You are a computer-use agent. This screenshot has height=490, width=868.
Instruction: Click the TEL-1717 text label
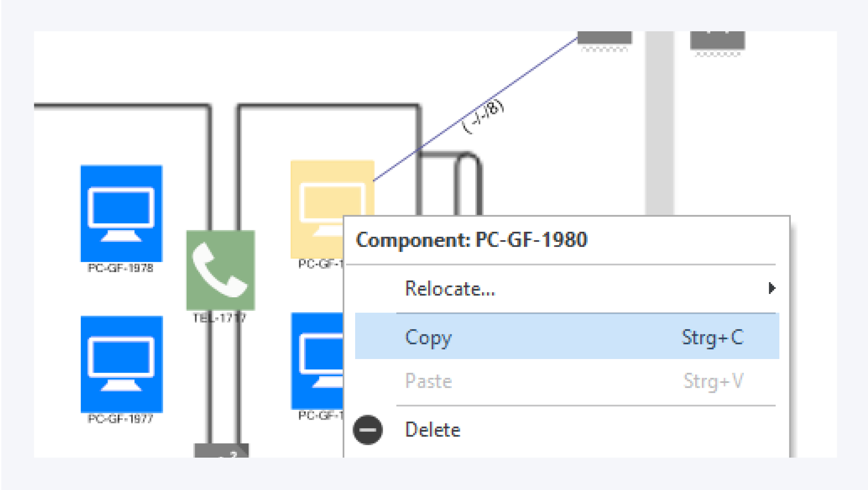[x=219, y=318]
